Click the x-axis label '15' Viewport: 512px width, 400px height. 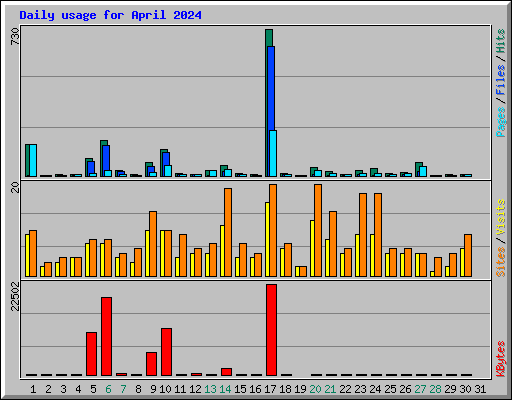pos(240,389)
